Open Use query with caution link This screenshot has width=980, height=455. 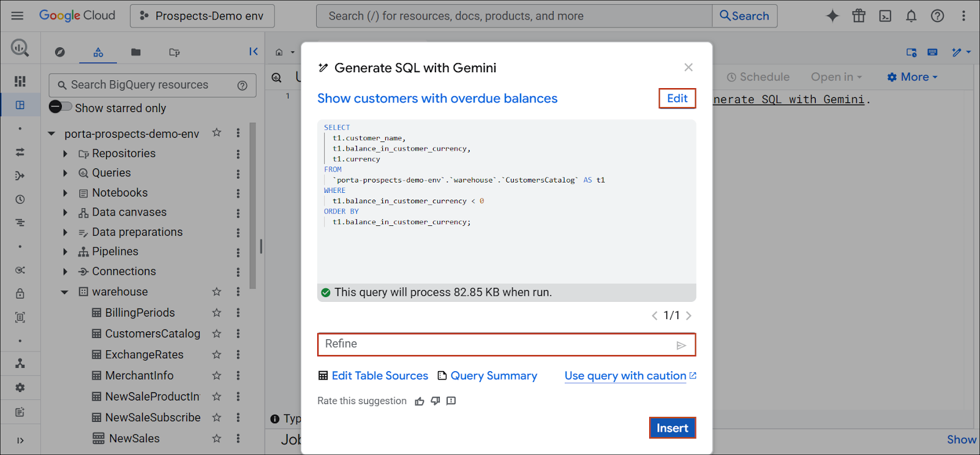(x=630, y=376)
